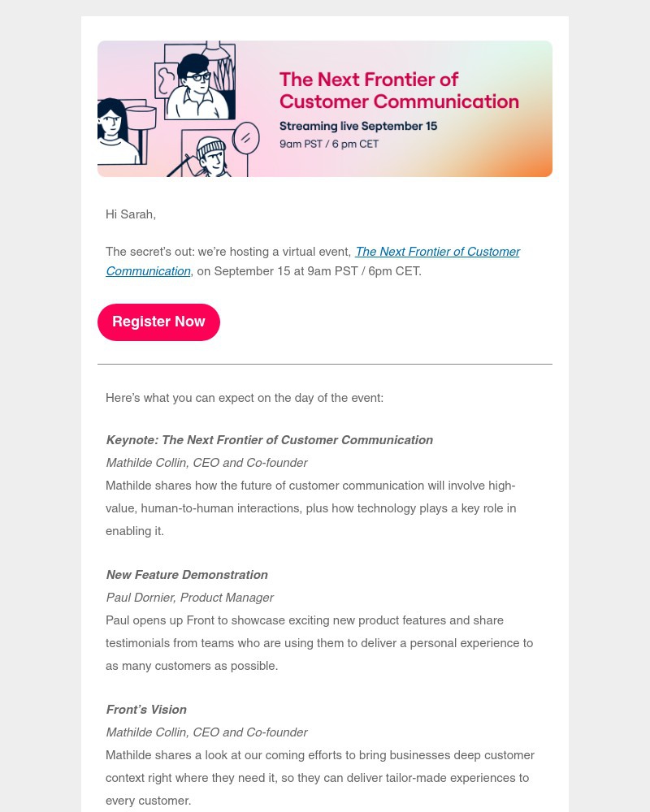Click the banner title 'The Next Frontier of Customer Communication'

398,90
